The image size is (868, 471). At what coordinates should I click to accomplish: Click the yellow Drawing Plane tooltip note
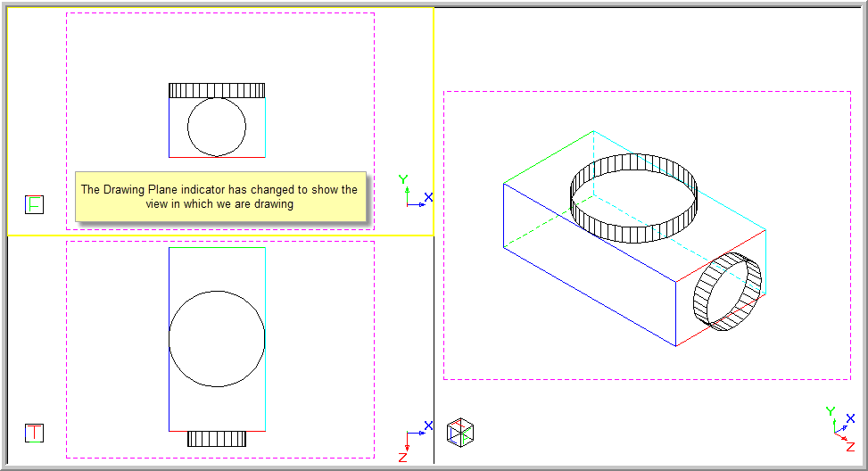coord(219,196)
